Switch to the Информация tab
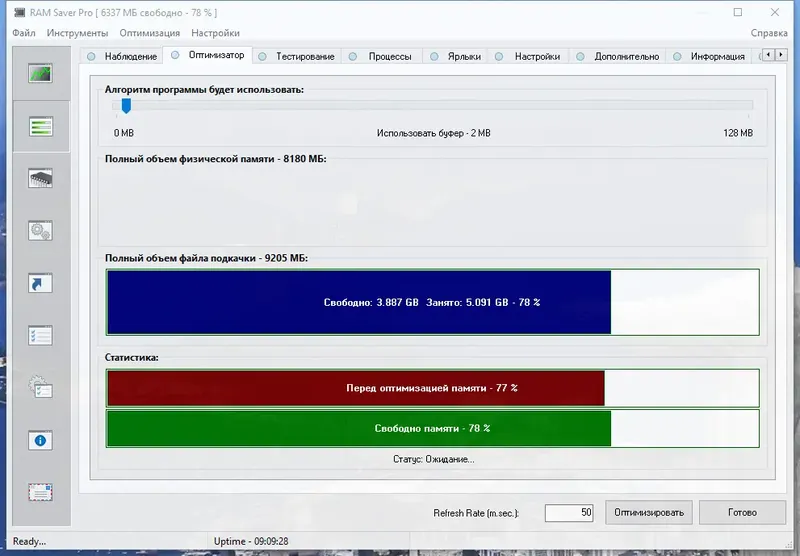 (x=709, y=56)
